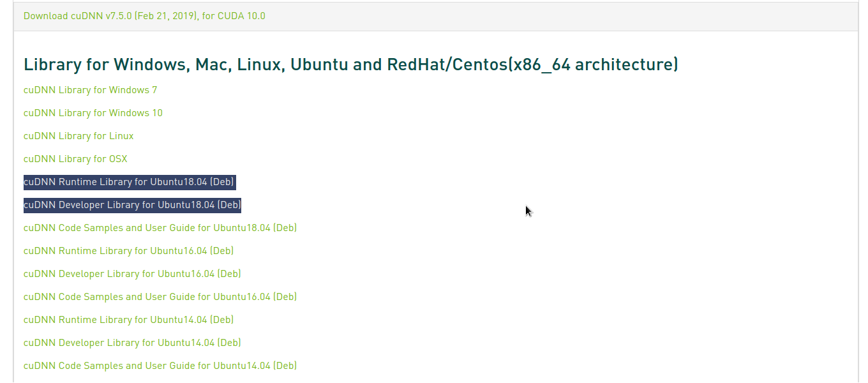Click cuDNN Developer Library for Ubuntu16.04 (Deb)

[132, 274]
